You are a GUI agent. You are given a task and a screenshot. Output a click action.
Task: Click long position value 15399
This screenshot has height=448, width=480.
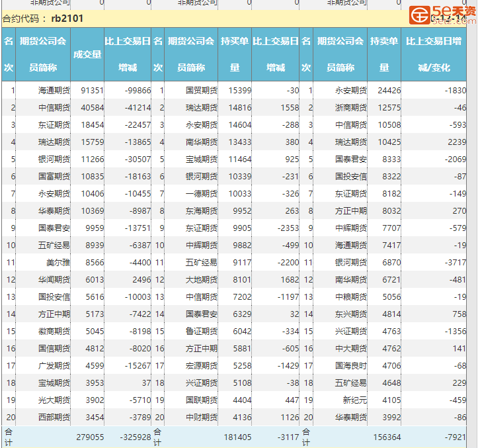click(240, 91)
